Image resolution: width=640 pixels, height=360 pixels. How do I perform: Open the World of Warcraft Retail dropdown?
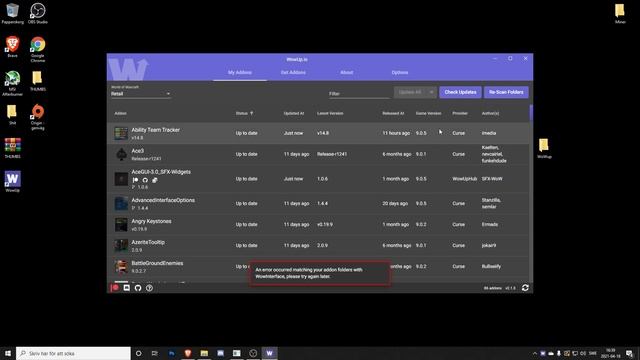pos(141,94)
